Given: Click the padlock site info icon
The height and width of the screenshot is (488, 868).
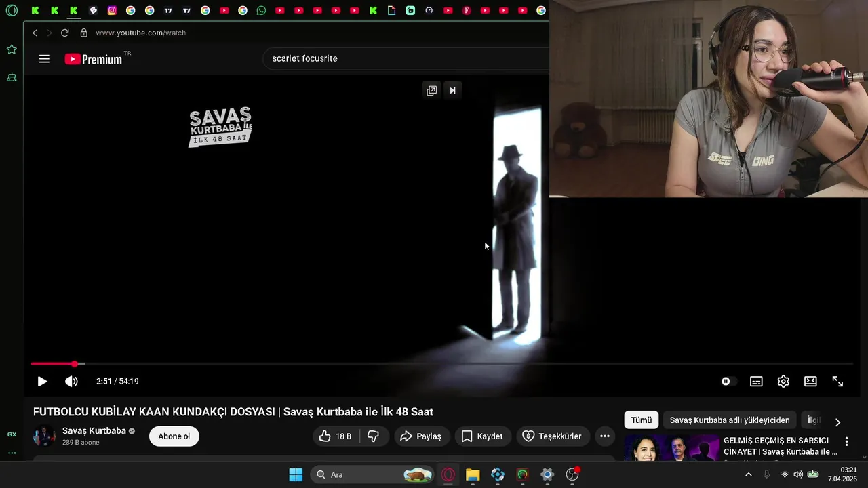Looking at the screenshot, I should tap(84, 33).
